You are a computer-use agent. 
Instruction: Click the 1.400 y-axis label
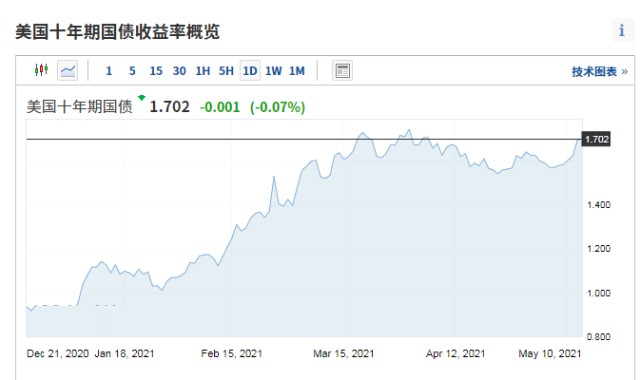click(x=599, y=204)
